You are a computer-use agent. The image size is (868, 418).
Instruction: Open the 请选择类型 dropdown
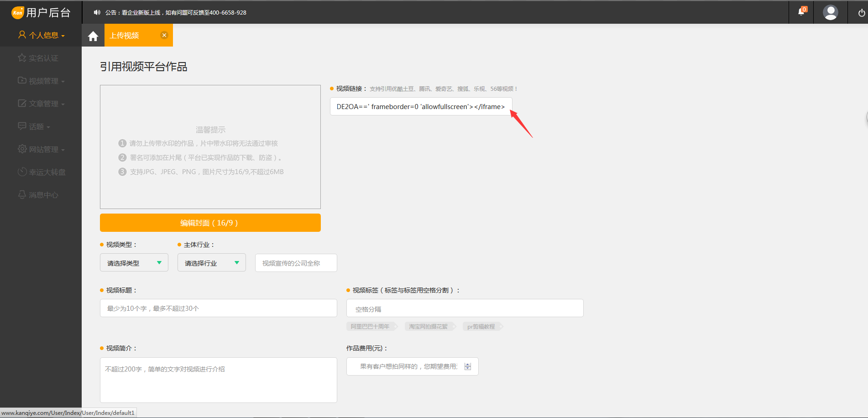(x=134, y=263)
